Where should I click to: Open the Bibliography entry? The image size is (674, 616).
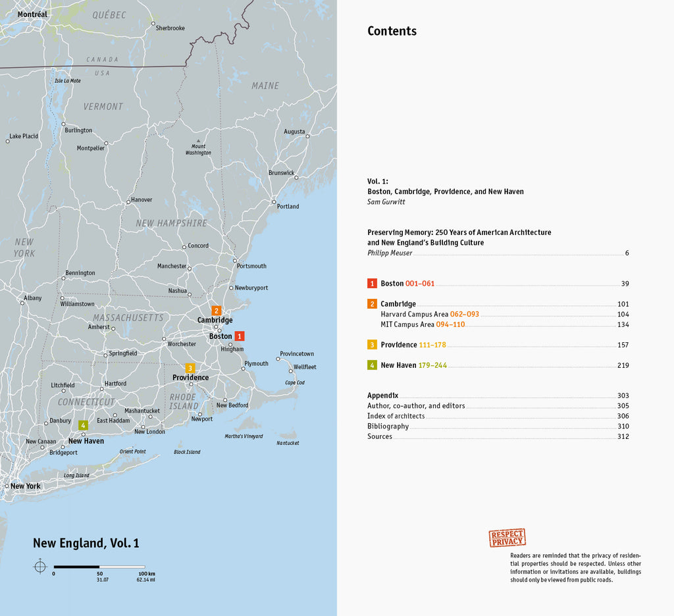(x=388, y=426)
